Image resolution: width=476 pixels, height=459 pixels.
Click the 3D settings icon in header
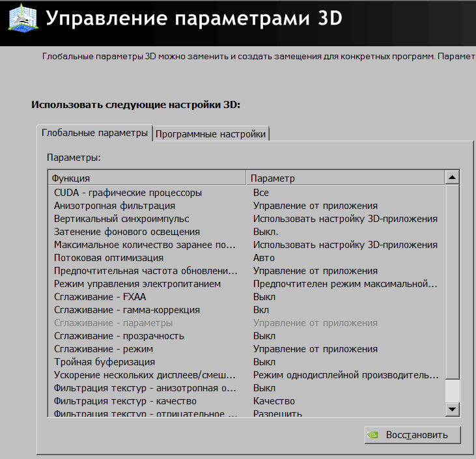click(21, 18)
